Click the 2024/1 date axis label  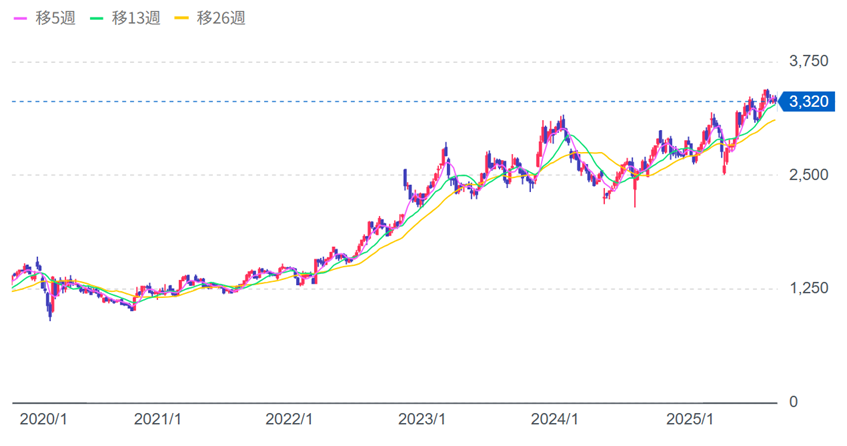point(555,420)
